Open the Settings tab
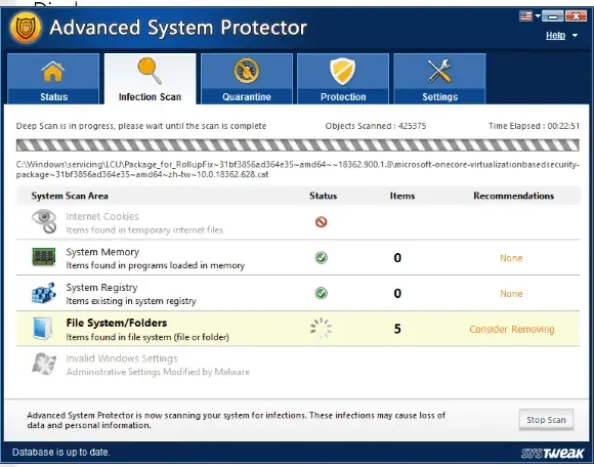Screen dimensions: 594x467 click(x=440, y=79)
